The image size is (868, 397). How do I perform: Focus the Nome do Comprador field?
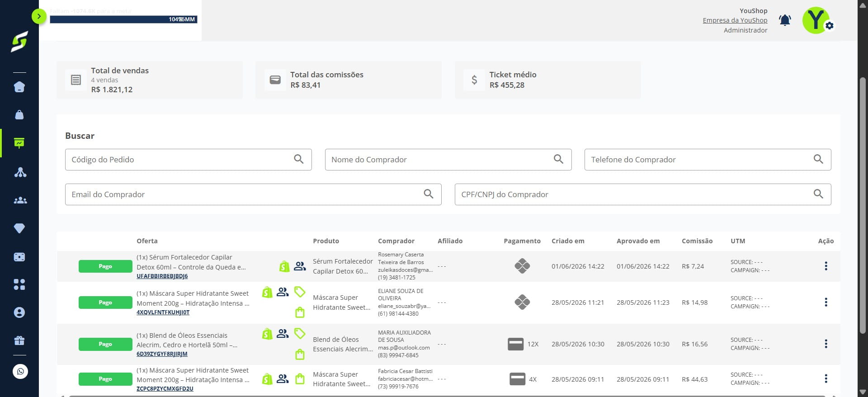(448, 160)
